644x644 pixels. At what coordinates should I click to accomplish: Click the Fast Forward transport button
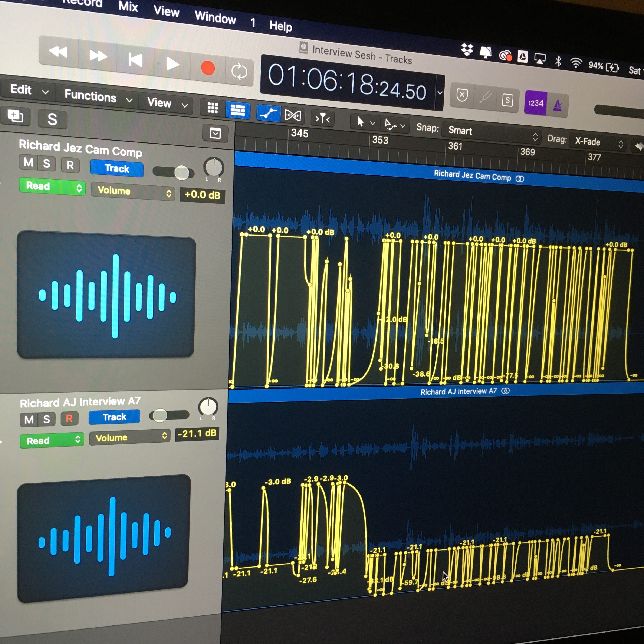[98, 55]
